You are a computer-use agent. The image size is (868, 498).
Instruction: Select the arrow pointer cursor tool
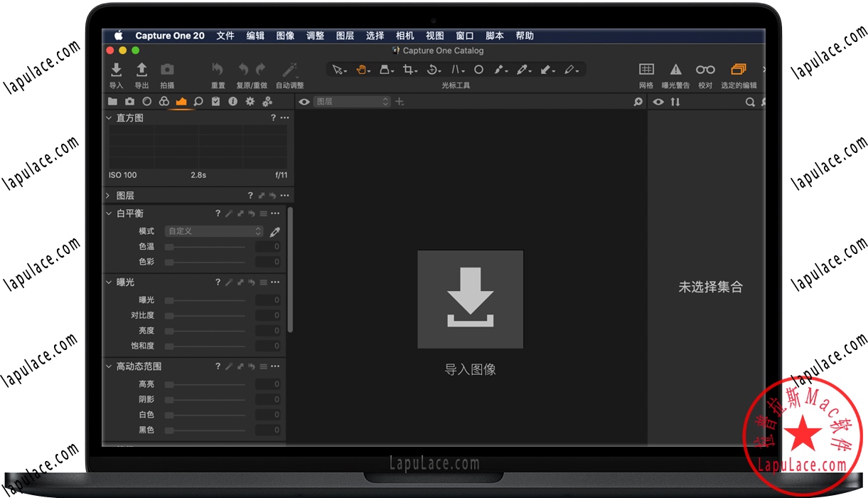[x=338, y=70]
